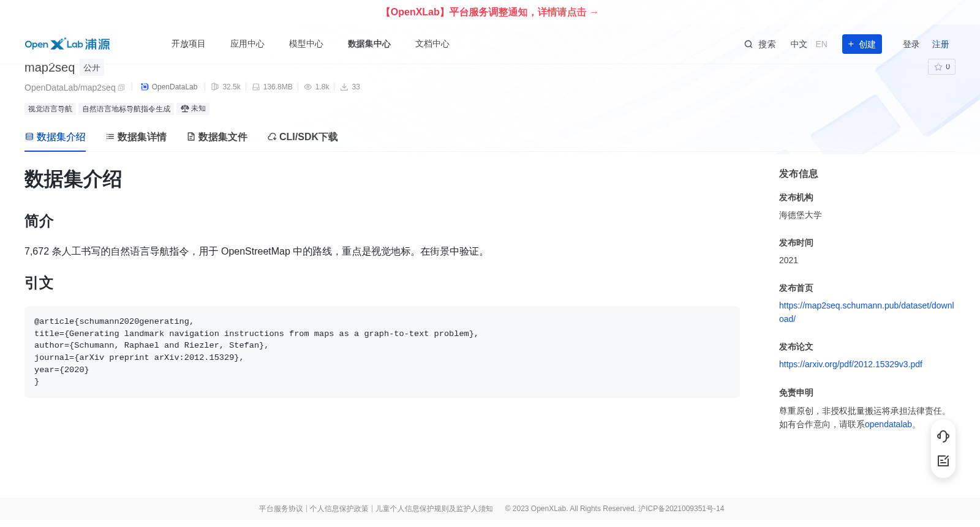Click the 自然语言地标导航指令生成 tag
This screenshot has height=527, width=980.
pyautogui.click(x=126, y=109)
